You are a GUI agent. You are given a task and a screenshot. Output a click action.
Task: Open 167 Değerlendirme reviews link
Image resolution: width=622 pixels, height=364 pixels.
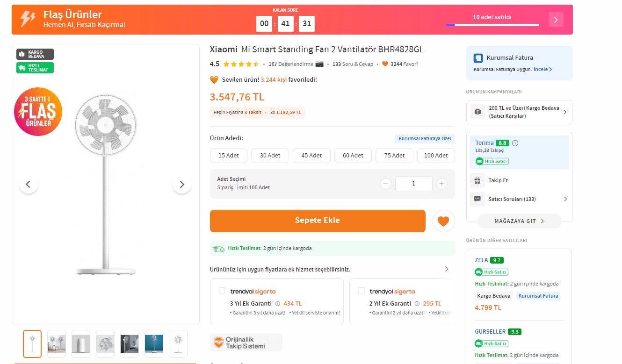pyautogui.click(x=291, y=64)
